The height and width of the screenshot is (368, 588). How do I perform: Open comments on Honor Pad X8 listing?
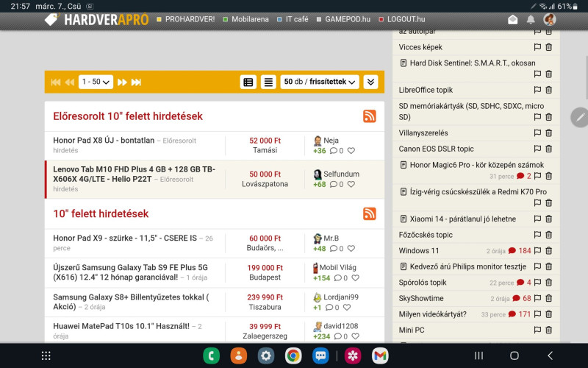point(337,151)
